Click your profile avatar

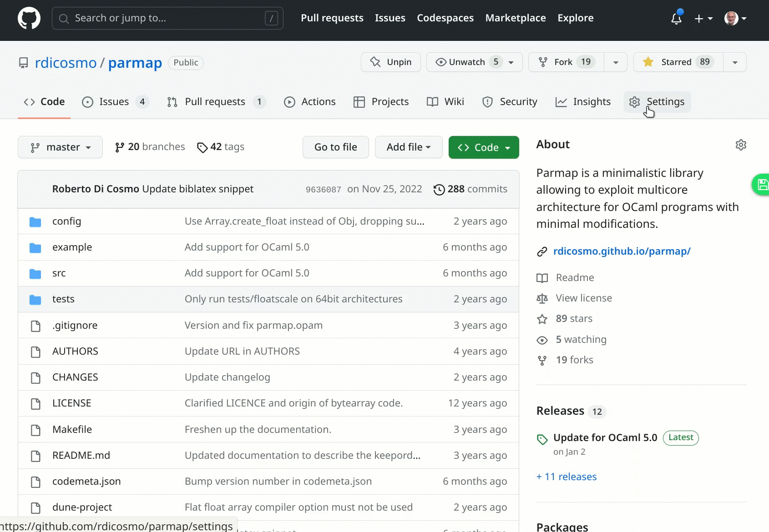coord(731,18)
